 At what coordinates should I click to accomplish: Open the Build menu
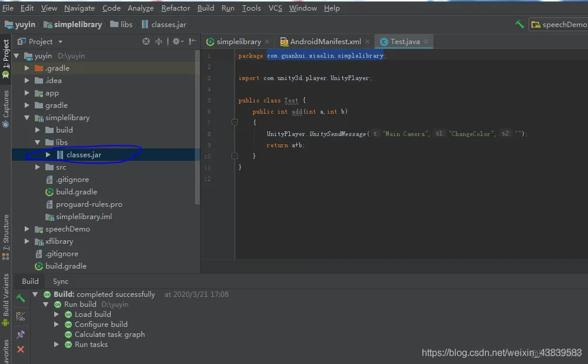(206, 8)
